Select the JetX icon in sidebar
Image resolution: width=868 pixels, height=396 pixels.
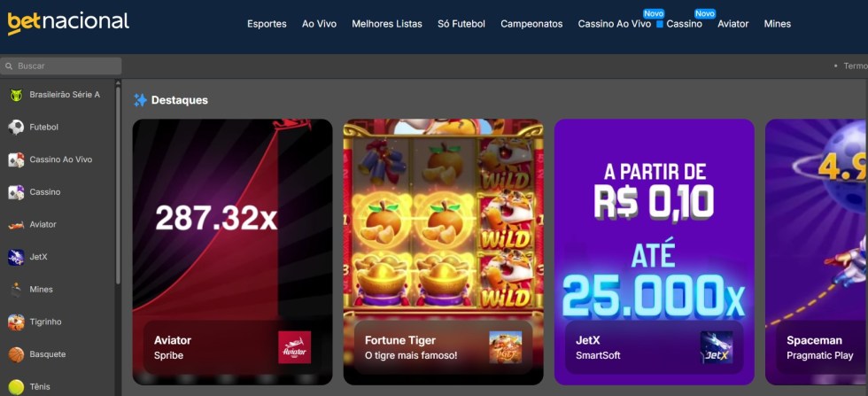pos(16,257)
